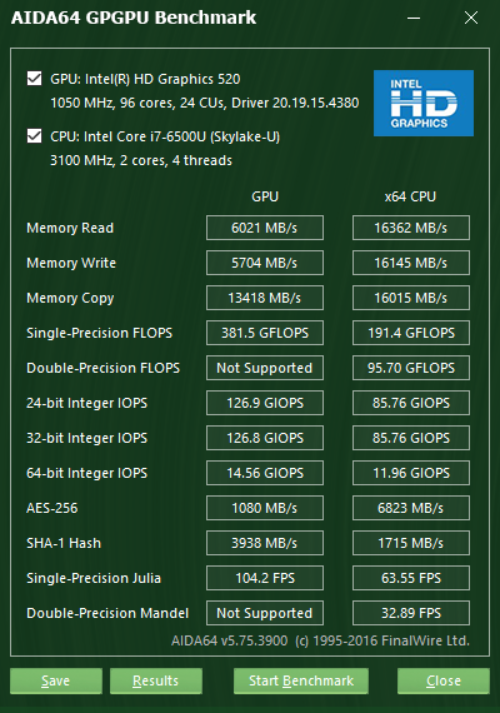Click the CPU Mandel 32.89 FPS box
This screenshot has width=500, height=713.
[411, 613]
